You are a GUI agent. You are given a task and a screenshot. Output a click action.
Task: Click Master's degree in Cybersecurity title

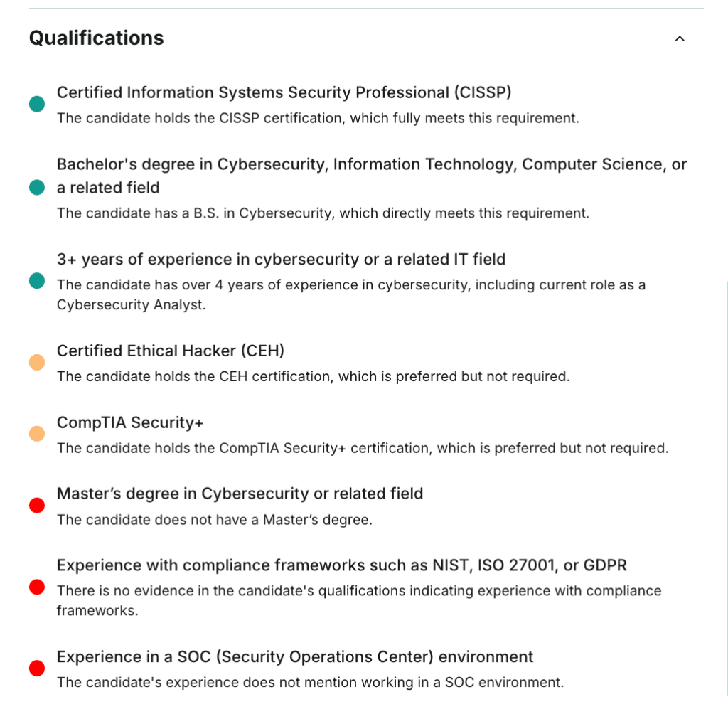(240, 494)
